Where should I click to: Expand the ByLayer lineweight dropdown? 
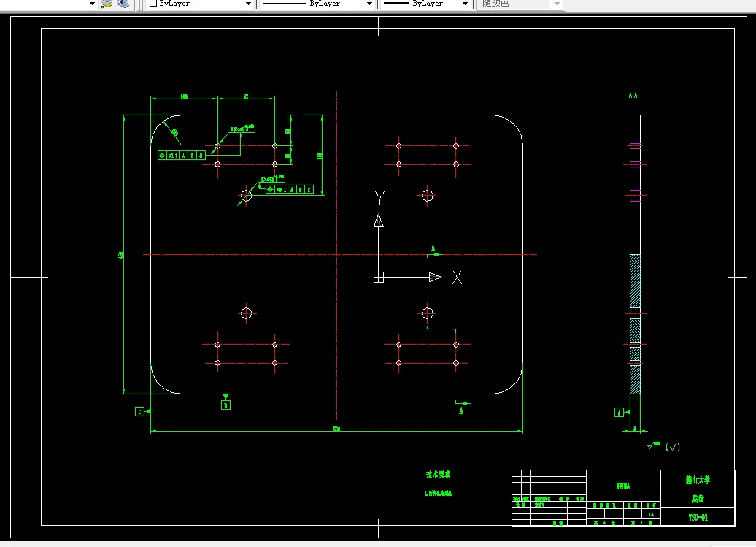click(465, 4)
